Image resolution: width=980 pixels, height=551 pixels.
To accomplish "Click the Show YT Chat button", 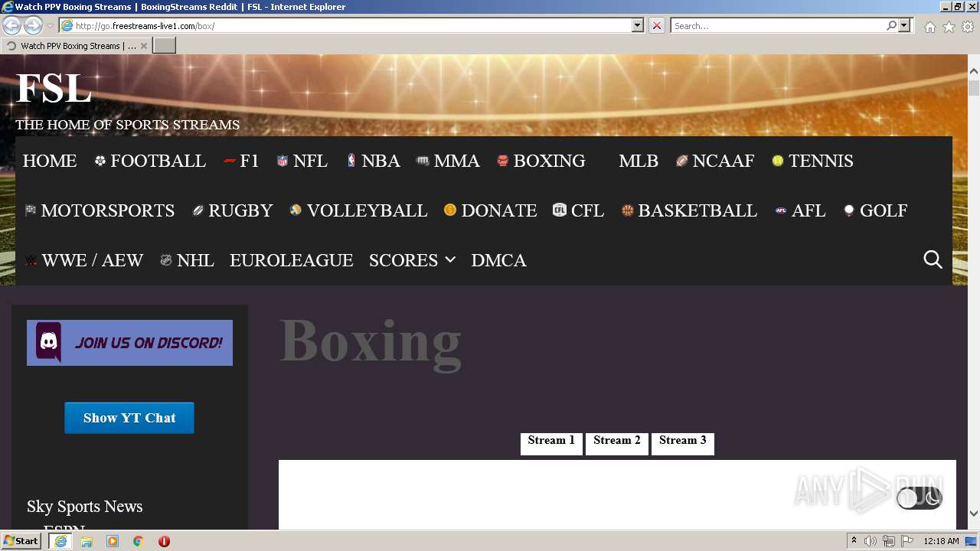I will (129, 418).
